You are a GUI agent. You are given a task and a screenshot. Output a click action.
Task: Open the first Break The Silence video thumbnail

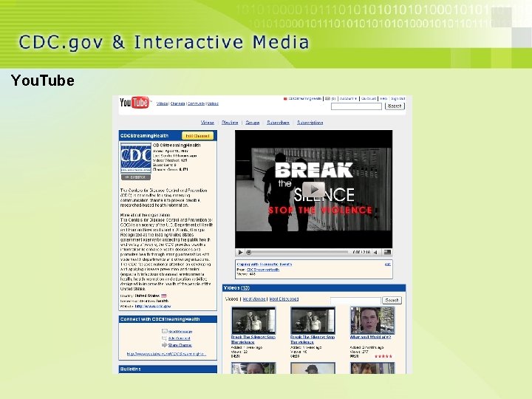[x=253, y=320]
